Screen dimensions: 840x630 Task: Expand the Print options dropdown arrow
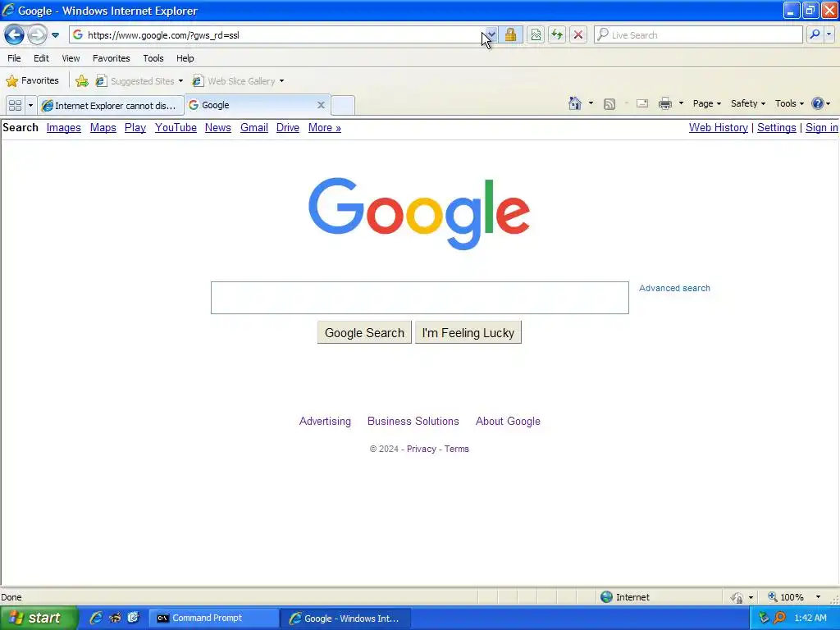681,103
